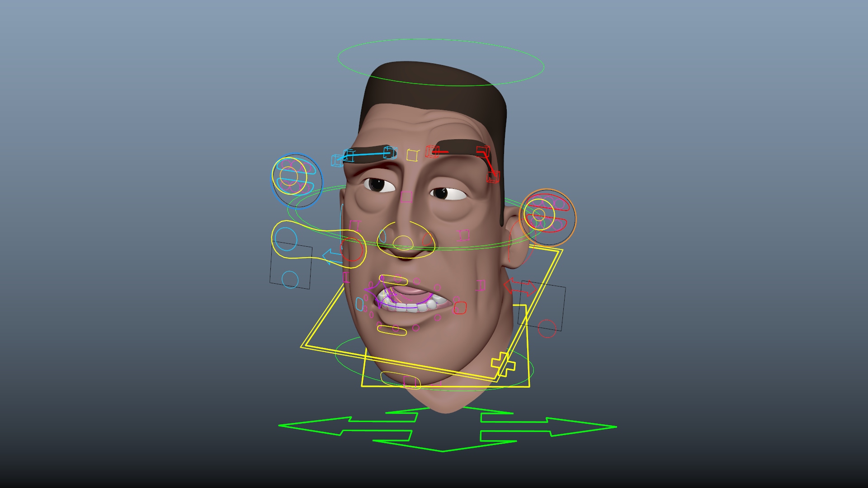Click the yellow circle inside the orange-ringed eye panel
868x488 pixels.
pos(538,214)
